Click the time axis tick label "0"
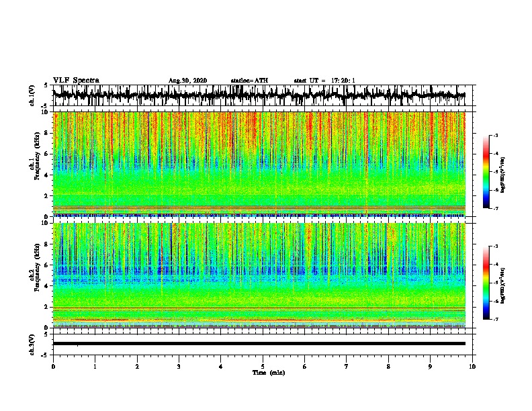 (x=53, y=367)
